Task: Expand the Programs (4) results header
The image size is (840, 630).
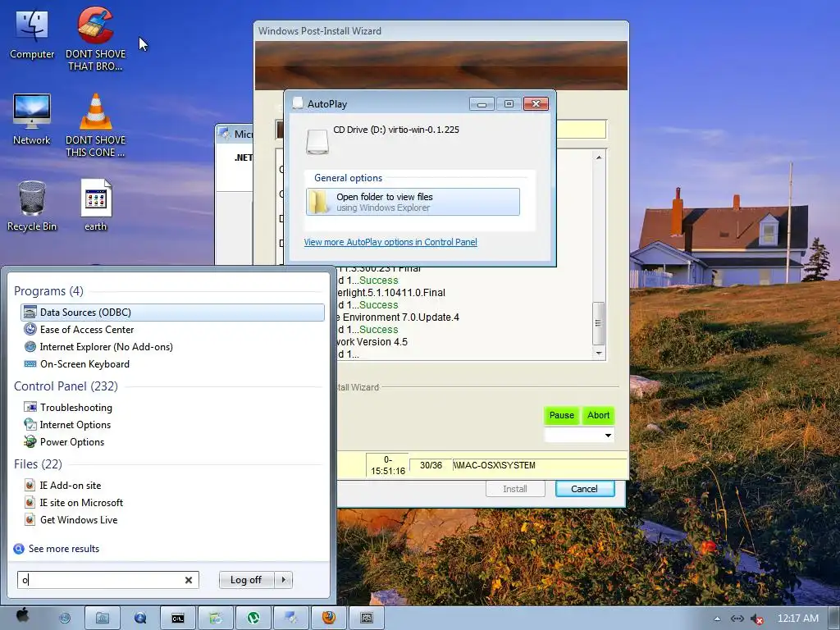Action: (x=48, y=291)
